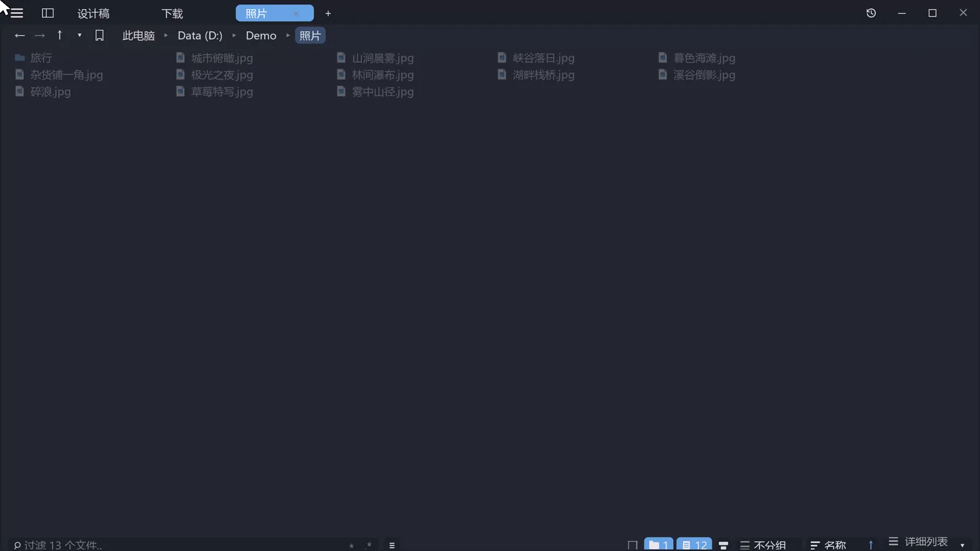Click the Data (D:) breadcrumb
The image size is (980, 551).
tap(200, 36)
